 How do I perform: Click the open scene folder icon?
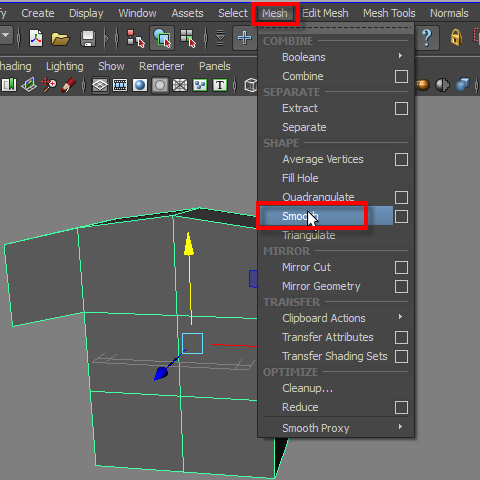[60, 38]
